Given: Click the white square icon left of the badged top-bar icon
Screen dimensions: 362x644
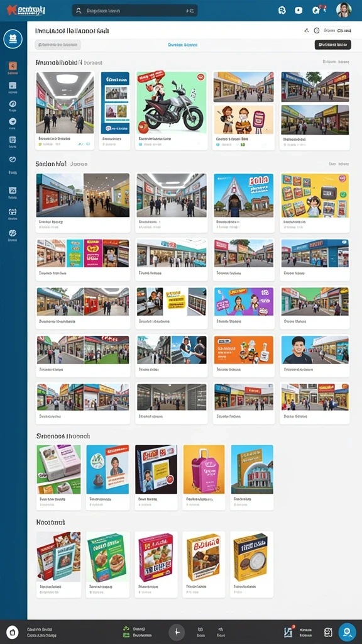Looking at the screenshot, I should pyautogui.click(x=299, y=10).
